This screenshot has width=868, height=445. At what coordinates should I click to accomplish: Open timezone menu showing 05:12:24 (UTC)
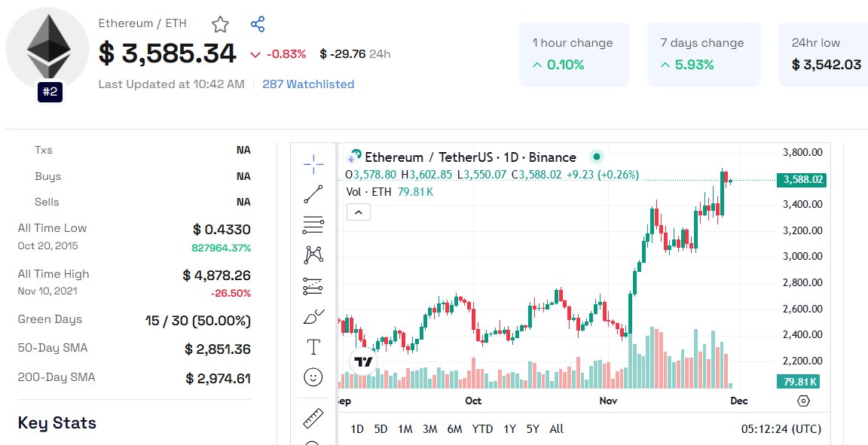click(x=781, y=429)
